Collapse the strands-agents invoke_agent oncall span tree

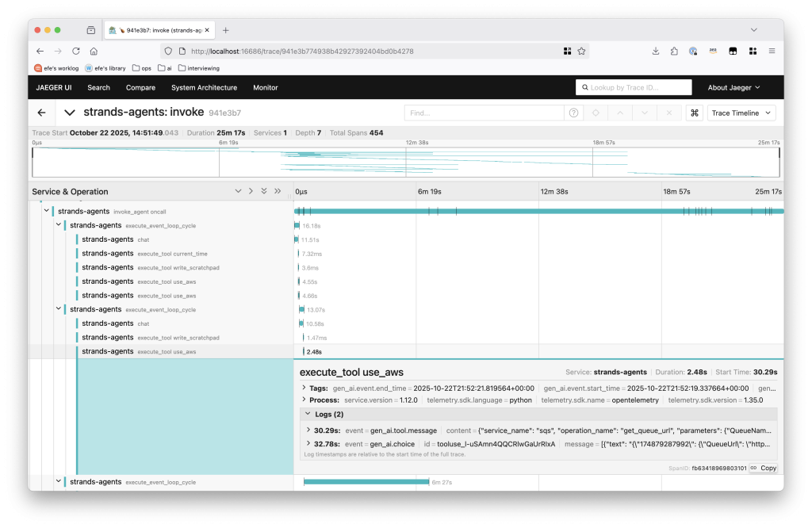[46, 211]
